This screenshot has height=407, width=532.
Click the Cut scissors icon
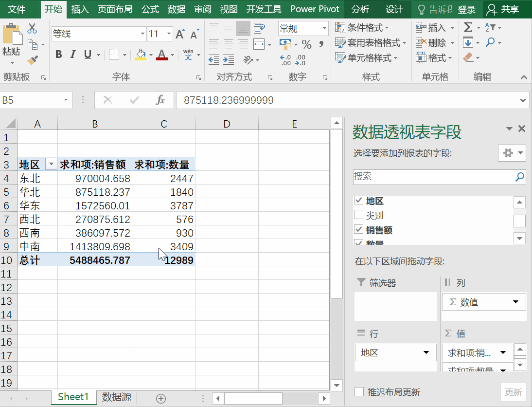[32, 28]
